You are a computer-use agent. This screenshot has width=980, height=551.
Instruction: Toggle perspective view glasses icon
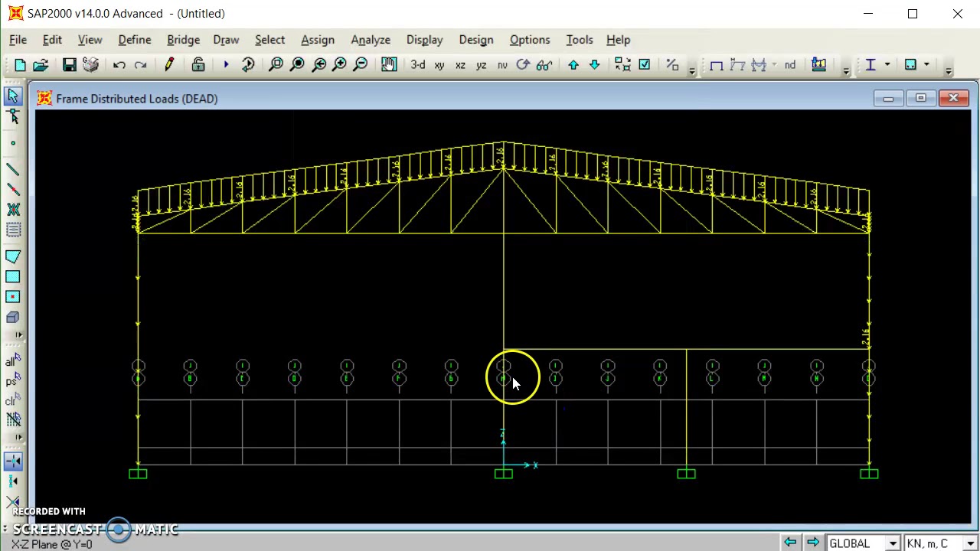point(544,65)
